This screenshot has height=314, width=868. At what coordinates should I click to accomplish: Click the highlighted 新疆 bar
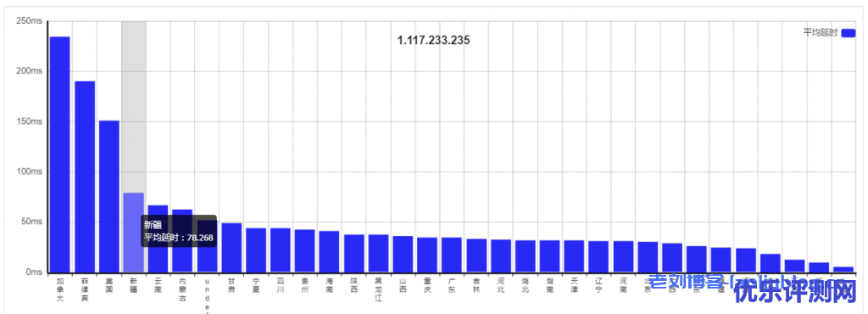pyautogui.click(x=133, y=233)
